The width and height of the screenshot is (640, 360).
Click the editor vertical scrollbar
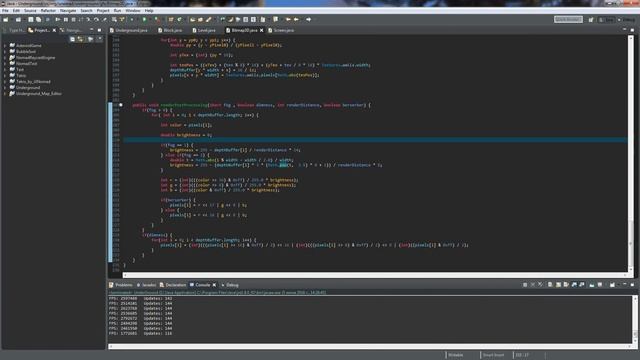coord(631,153)
